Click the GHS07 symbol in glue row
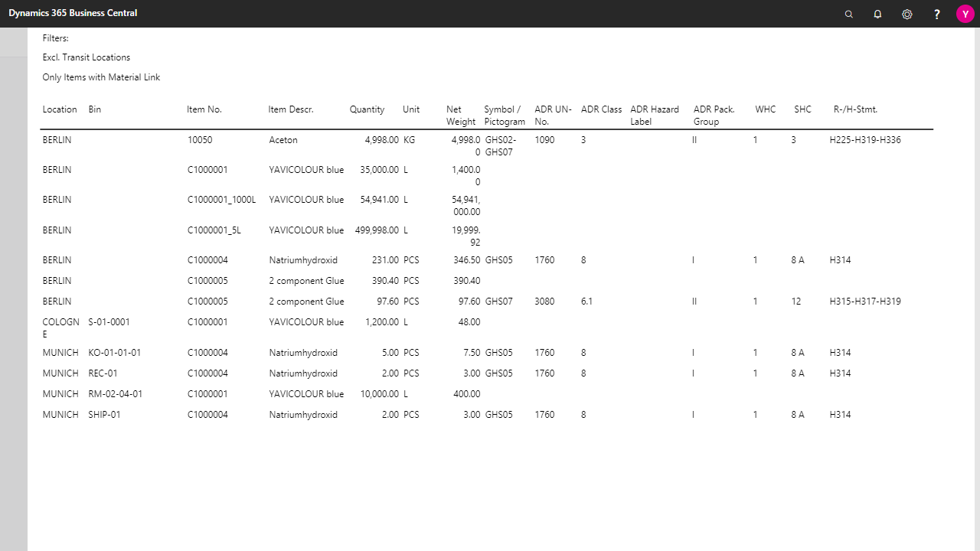The width and height of the screenshot is (980, 551). [x=499, y=302]
